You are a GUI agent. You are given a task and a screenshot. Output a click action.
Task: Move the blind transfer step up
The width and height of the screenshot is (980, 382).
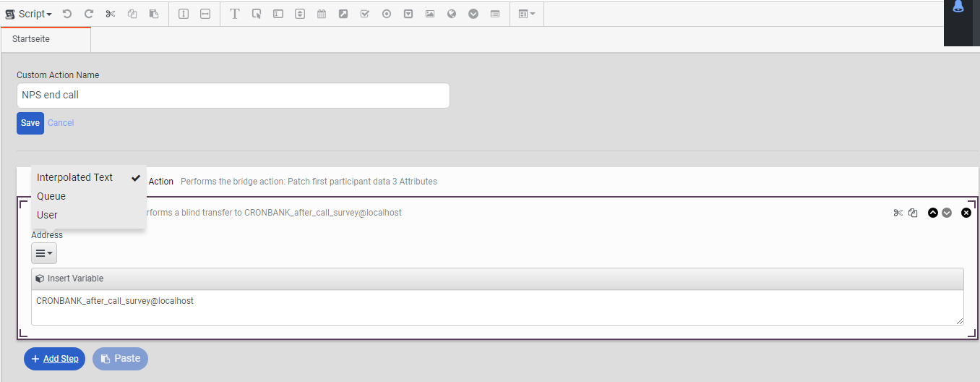933,213
